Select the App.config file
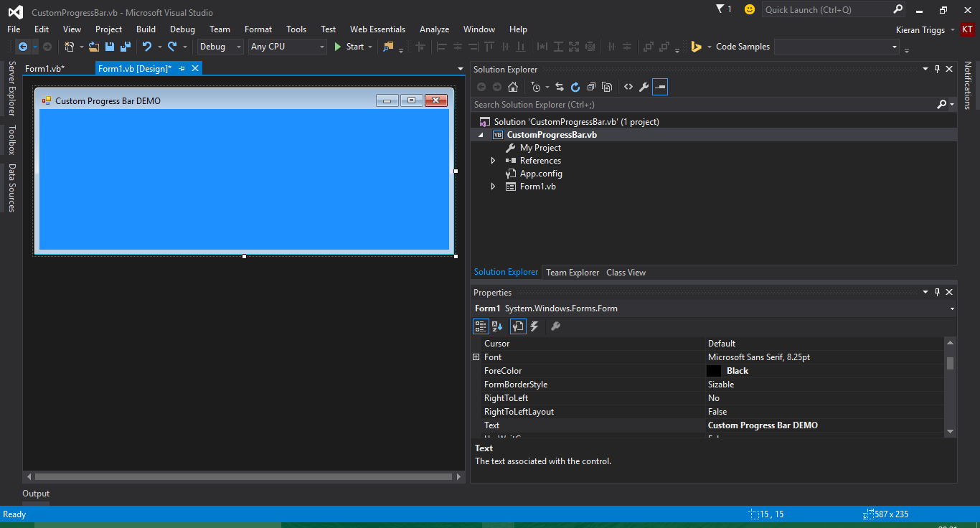The height and width of the screenshot is (528, 980). (x=541, y=174)
